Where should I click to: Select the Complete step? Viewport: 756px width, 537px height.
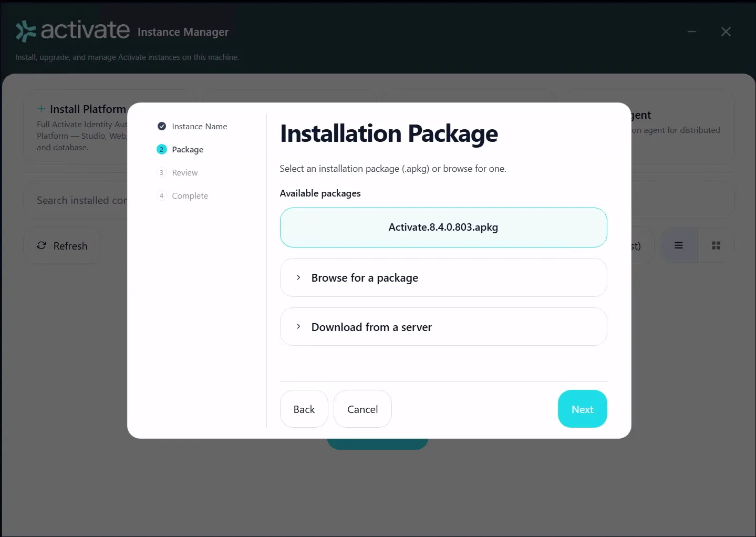(183, 195)
